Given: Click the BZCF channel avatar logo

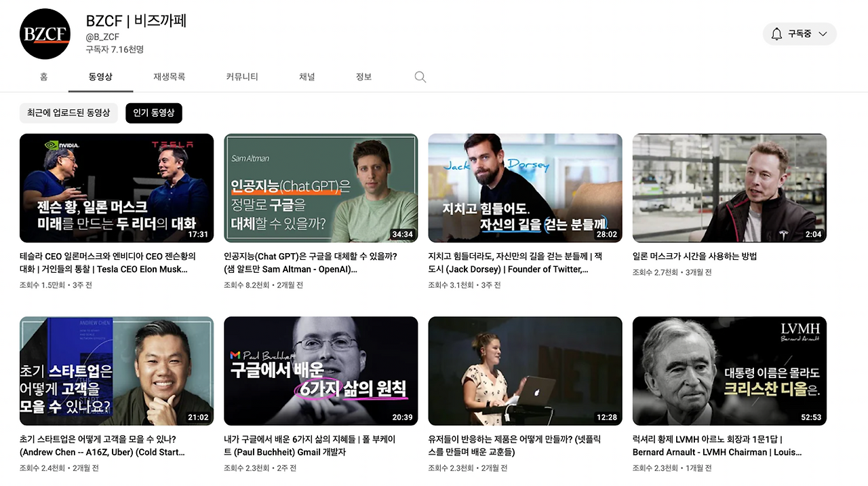Looking at the screenshot, I should [45, 34].
